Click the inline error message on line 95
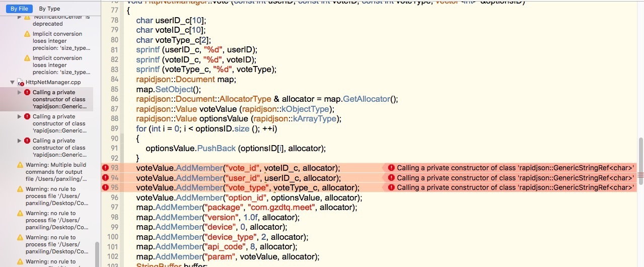The width and height of the screenshot is (644, 267). 515,187
